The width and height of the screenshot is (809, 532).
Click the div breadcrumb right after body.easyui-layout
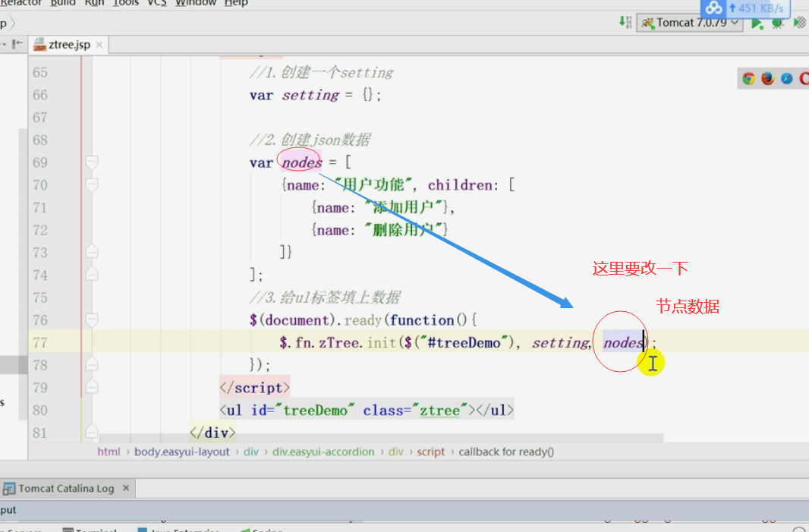click(x=250, y=452)
